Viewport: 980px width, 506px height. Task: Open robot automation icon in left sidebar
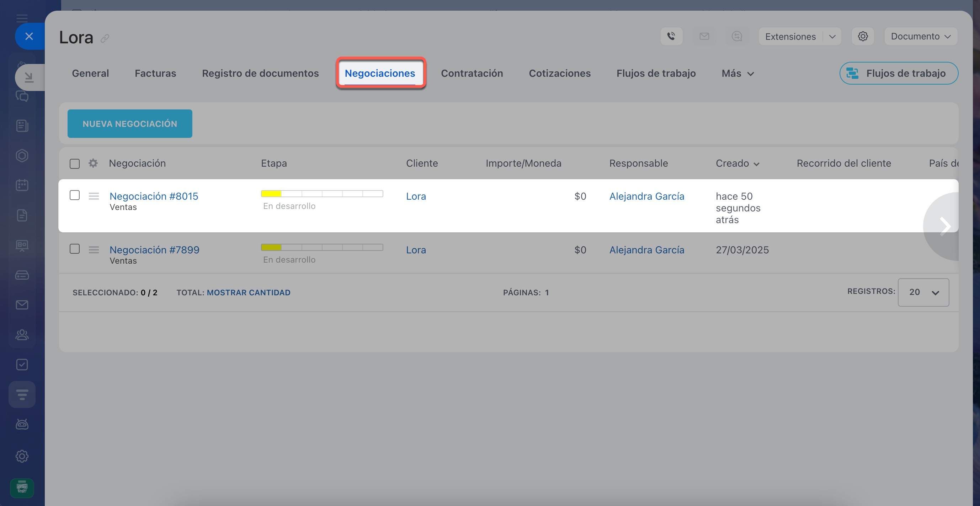tap(22, 424)
